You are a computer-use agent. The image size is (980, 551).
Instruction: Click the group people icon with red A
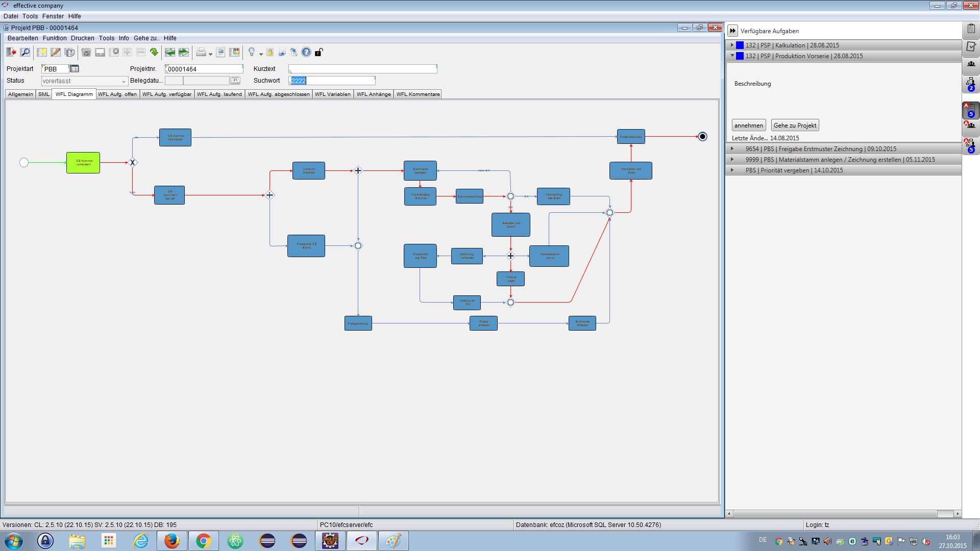tap(971, 127)
